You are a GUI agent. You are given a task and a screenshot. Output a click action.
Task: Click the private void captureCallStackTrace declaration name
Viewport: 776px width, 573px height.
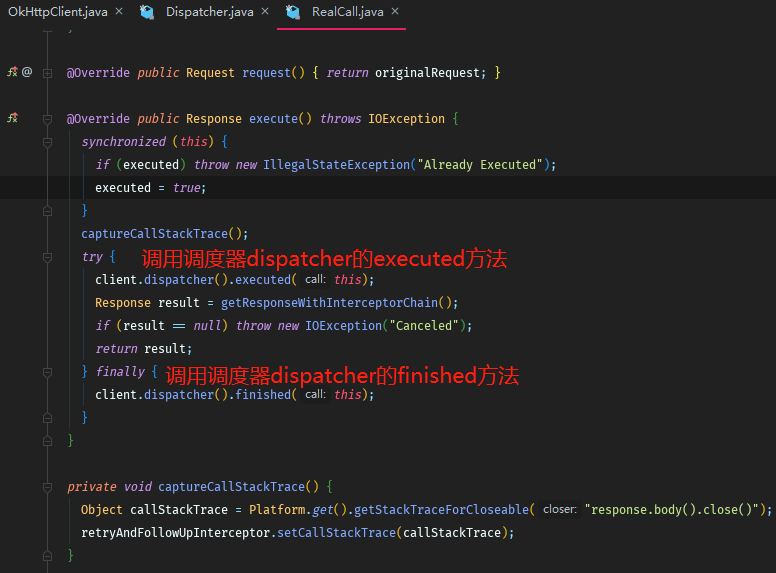(x=232, y=486)
